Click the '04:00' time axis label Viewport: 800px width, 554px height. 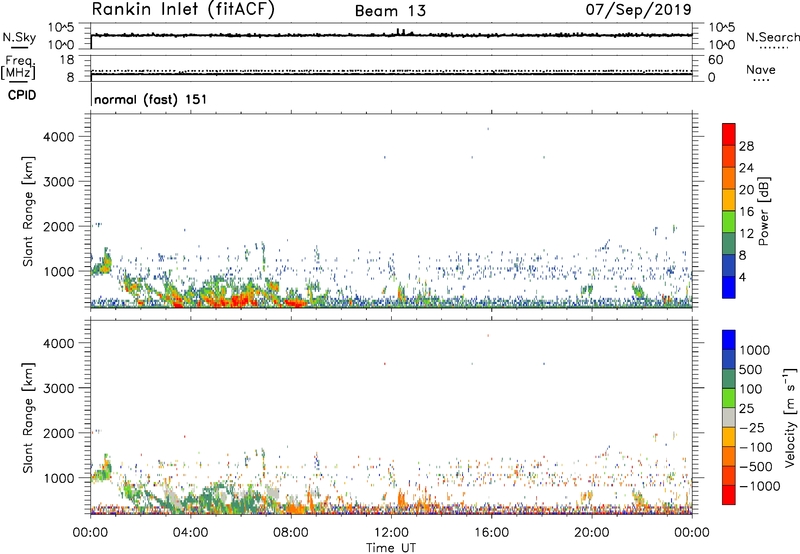click(190, 533)
